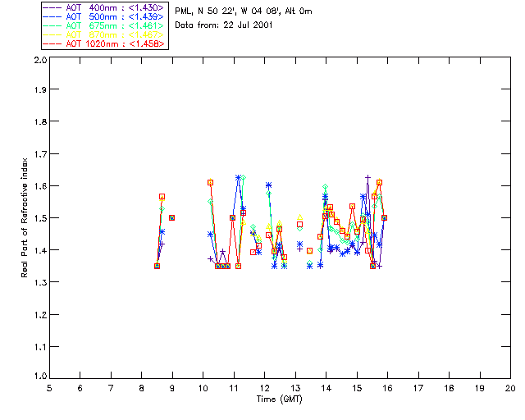Click the x-axis tick label '16'
The image size is (525, 420).
[387, 388]
